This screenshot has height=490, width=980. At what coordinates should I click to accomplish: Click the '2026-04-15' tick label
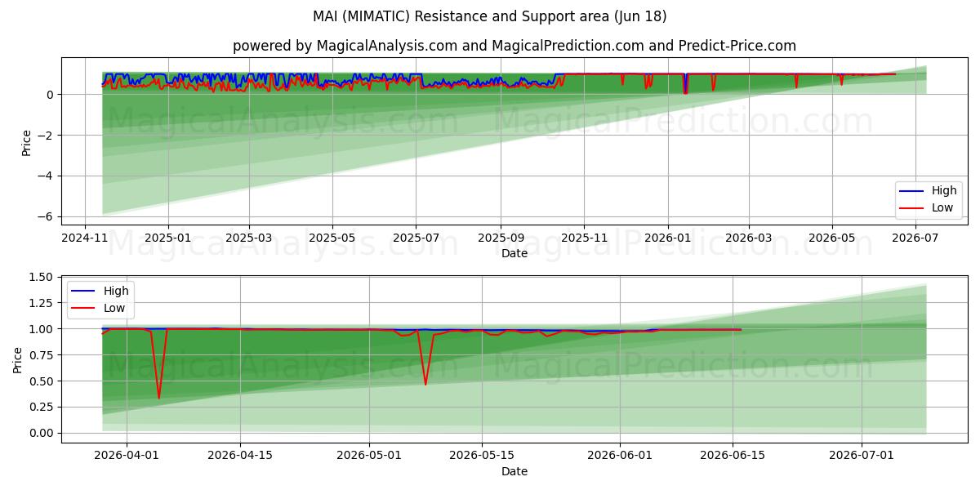[240, 455]
